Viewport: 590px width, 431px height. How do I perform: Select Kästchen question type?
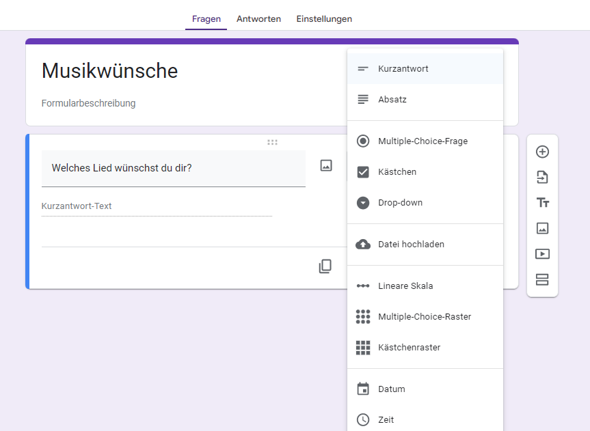(425, 172)
